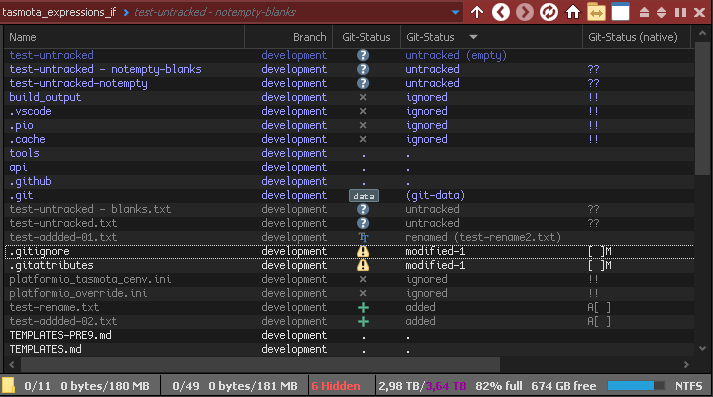Go to the home folder

point(573,12)
